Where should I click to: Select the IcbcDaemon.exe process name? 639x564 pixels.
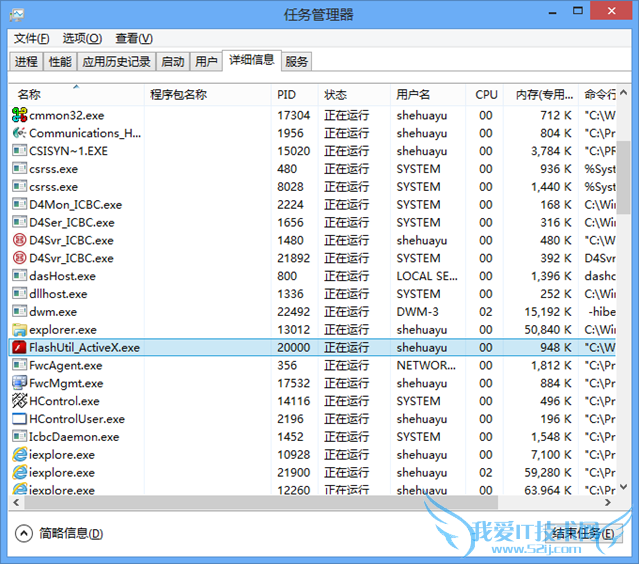pyautogui.click(x=74, y=437)
